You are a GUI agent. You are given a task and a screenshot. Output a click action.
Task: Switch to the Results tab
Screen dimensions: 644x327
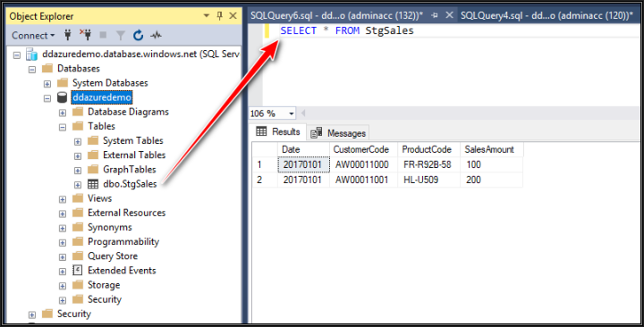coord(278,131)
